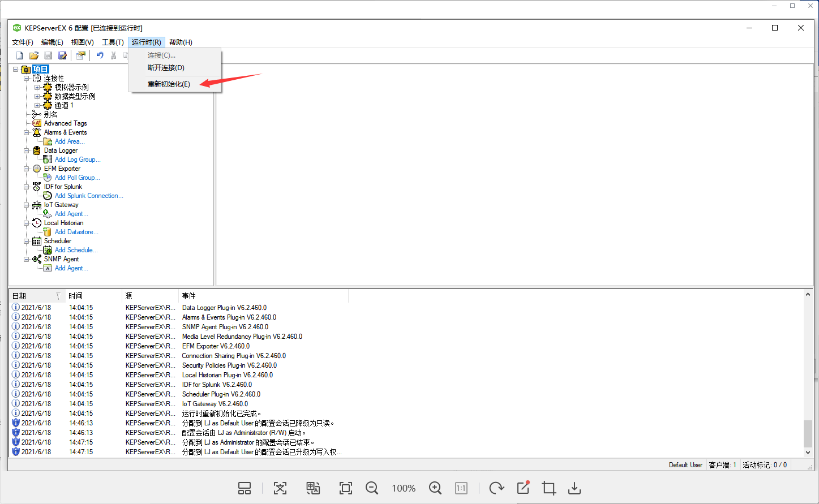Open the 编辑(E) menu
Viewport: 819px width, 504px height.
pos(52,42)
